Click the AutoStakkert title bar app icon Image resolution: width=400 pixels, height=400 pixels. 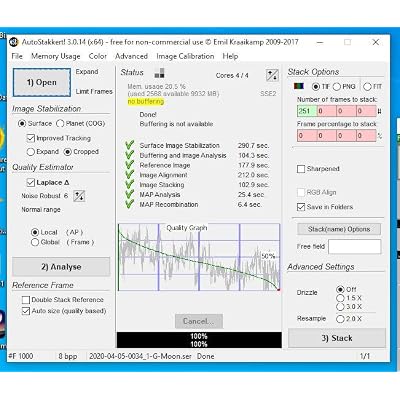click(14, 42)
